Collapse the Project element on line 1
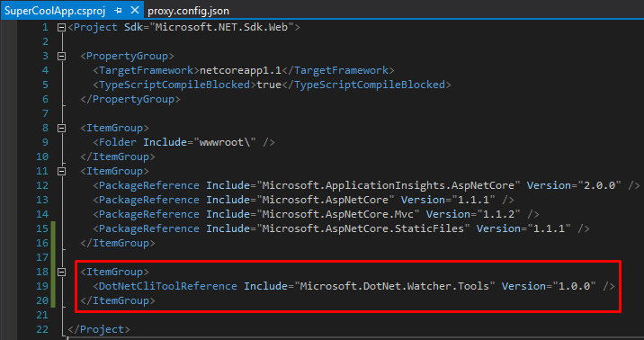 tap(61, 28)
